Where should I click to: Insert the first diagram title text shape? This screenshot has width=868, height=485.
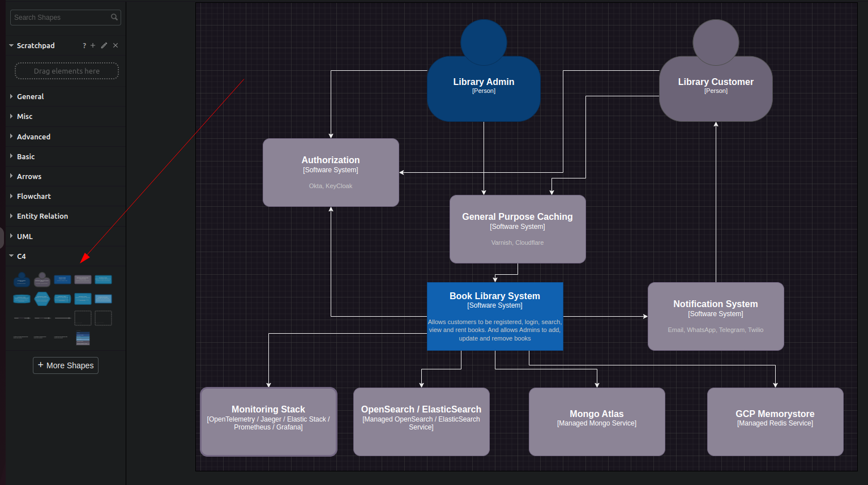pyautogui.click(x=20, y=337)
